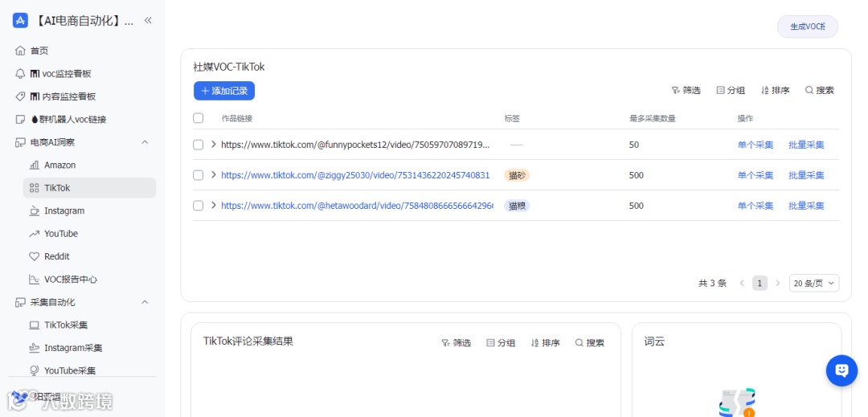This screenshot has width=868, height=417.
Task: Click the app logo icon in sidebar header
Action: (20, 20)
